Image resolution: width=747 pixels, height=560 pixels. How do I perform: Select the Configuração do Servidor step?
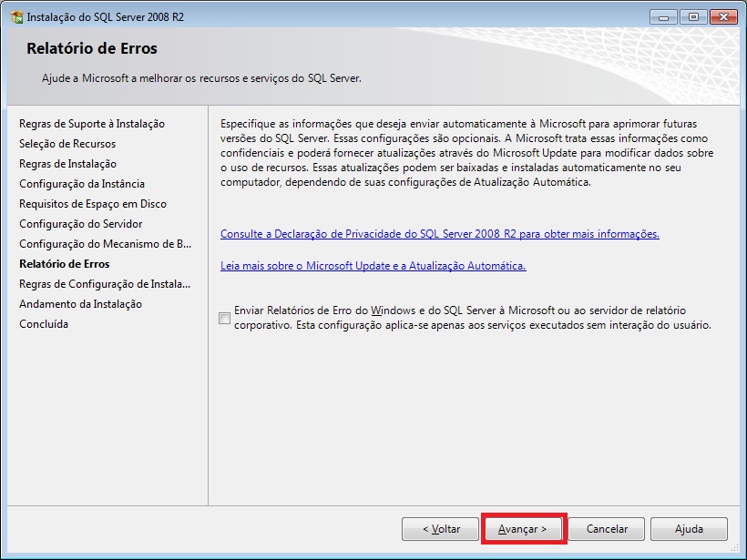tap(80, 224)
